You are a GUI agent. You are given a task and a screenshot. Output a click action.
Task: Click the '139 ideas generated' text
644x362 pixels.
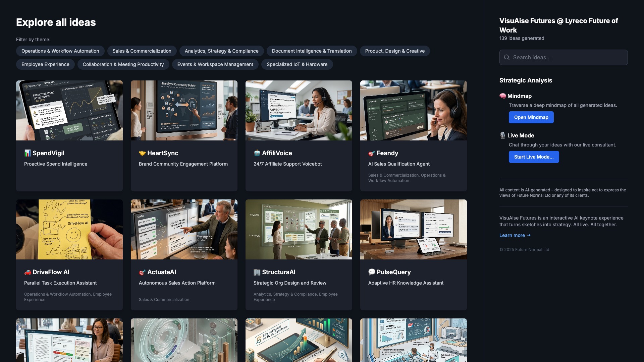click(522, 38)
